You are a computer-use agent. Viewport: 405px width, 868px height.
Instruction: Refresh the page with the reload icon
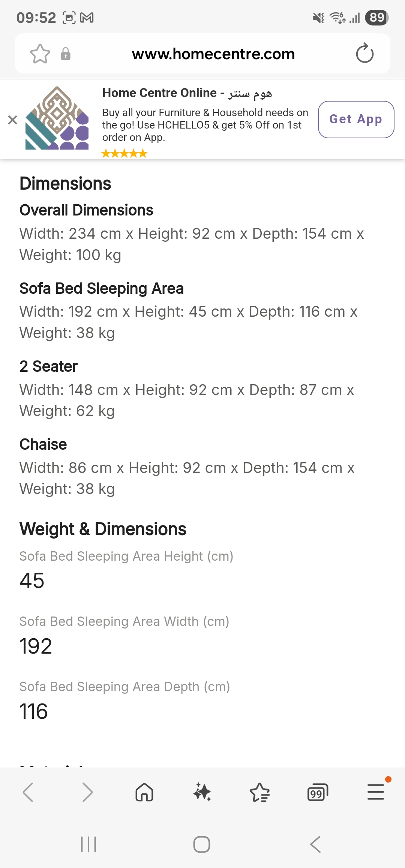(364, 53)
